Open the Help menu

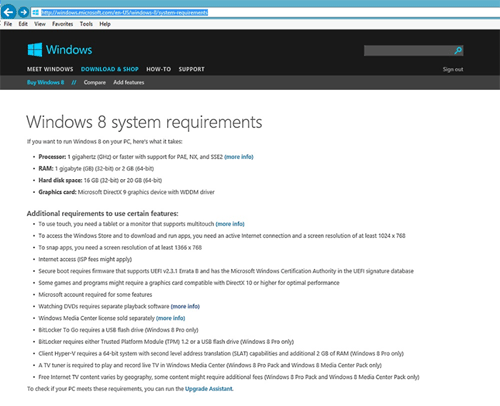click(105, 24)
